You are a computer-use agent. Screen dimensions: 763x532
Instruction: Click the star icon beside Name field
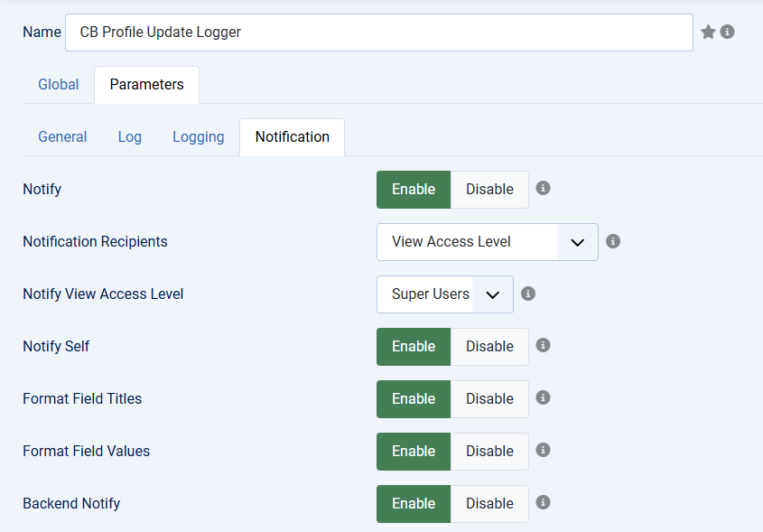(708, 33)
